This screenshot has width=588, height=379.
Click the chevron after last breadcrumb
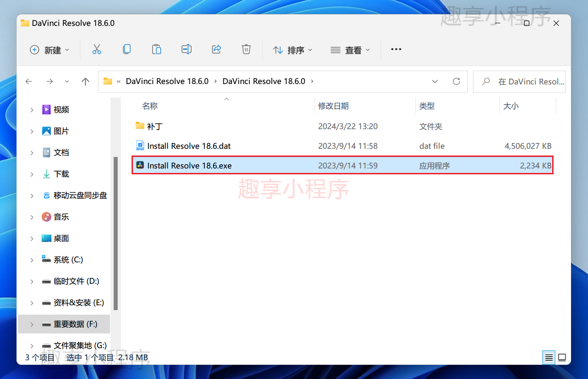click(312, 81)
